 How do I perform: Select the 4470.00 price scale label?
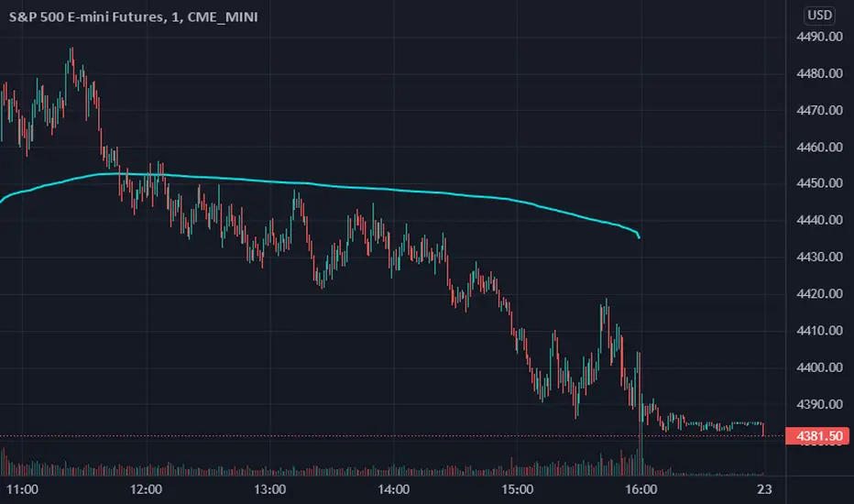point(819,110)
